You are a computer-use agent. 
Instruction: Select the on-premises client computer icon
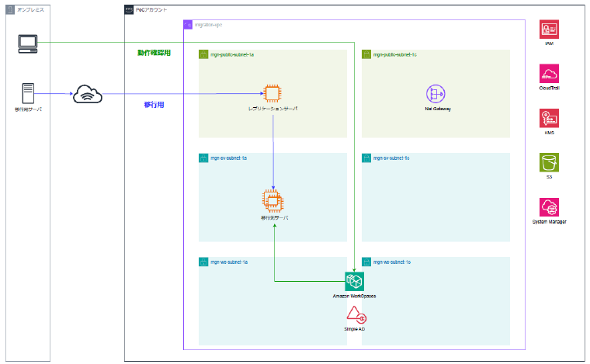tap(28, 43)
